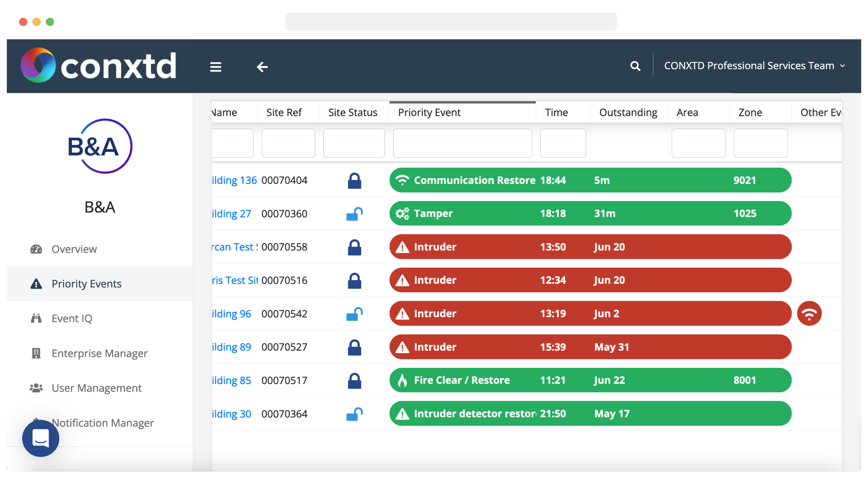
Task: Click the User Management people icon
Action: tap(35, 388)
